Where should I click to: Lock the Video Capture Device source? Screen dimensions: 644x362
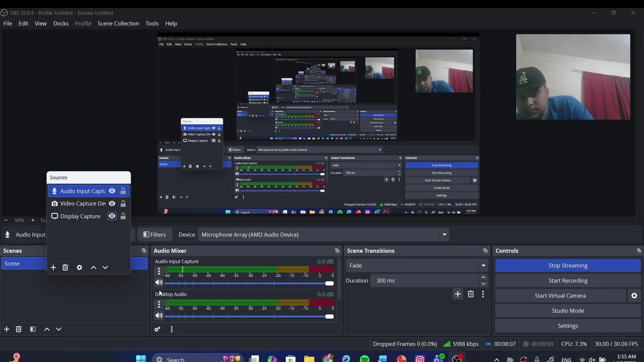click(123, 204)
